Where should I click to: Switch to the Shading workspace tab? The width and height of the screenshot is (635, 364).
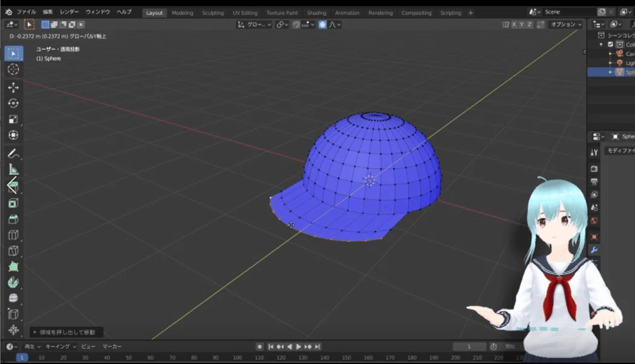click(x=316, y=13)
